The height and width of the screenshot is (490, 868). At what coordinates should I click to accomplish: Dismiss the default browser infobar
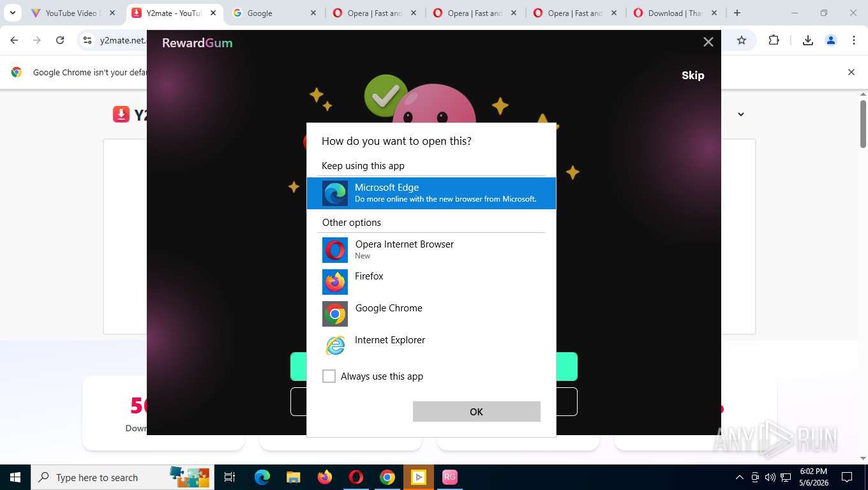tap(851, 72)
